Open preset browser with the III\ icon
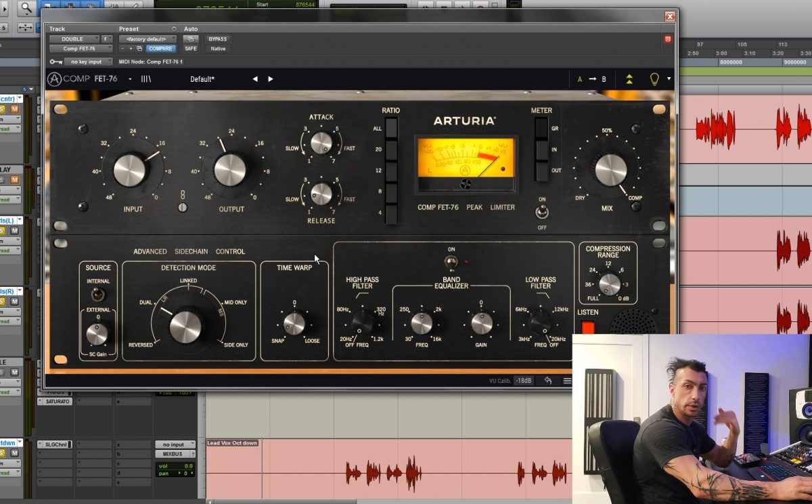The image size is (812, 504). click(145, 79)
